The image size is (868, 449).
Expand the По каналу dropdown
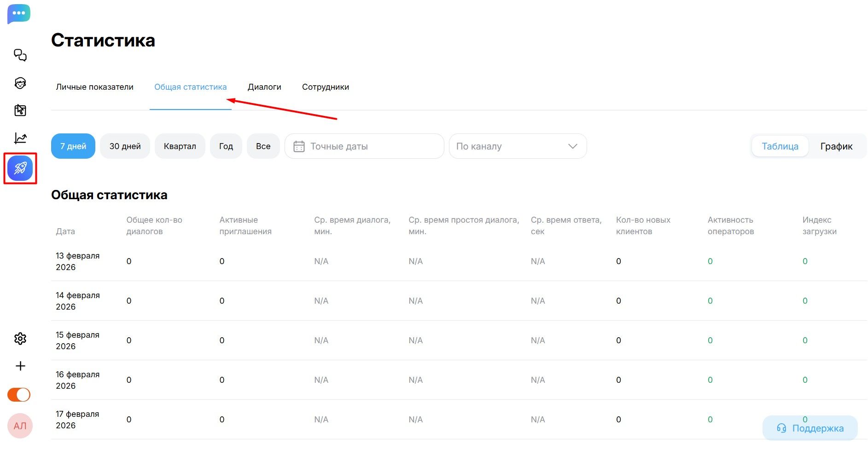pos(518,146)
